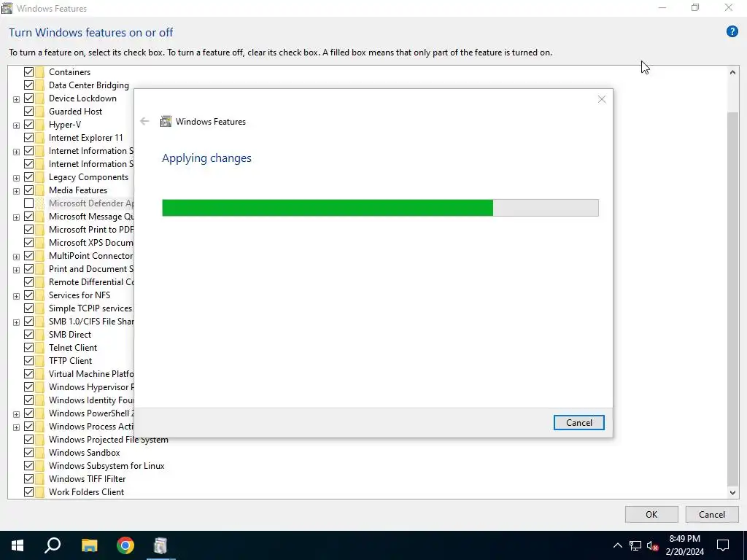Expand the Media Features node
747x560 pixels.
[16, 191]
